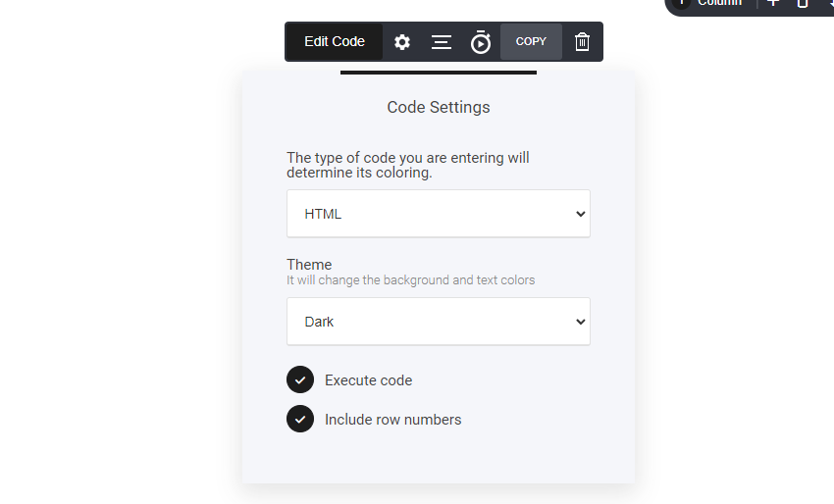Screen dimensions: 834x504
Task: Click the "Execute code" label text
Action: pyautogui.click(x=368, y=380)
